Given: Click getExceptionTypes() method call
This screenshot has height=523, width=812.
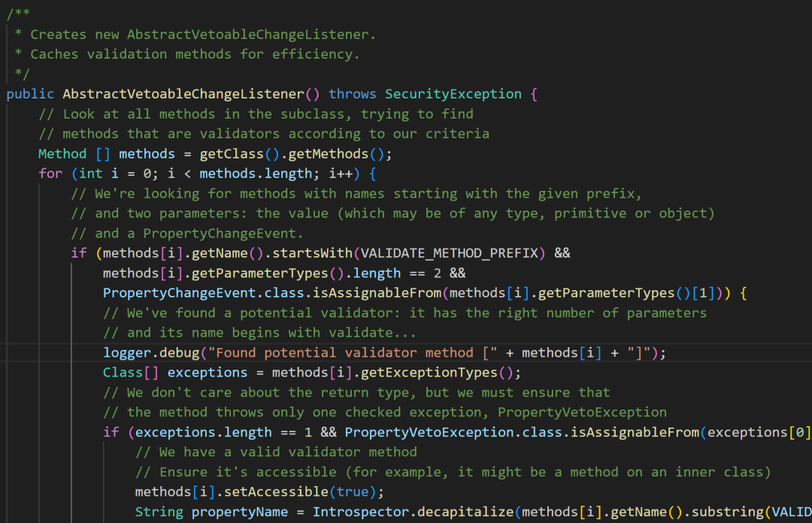Looking at the screenshot, I should (437, 372).
